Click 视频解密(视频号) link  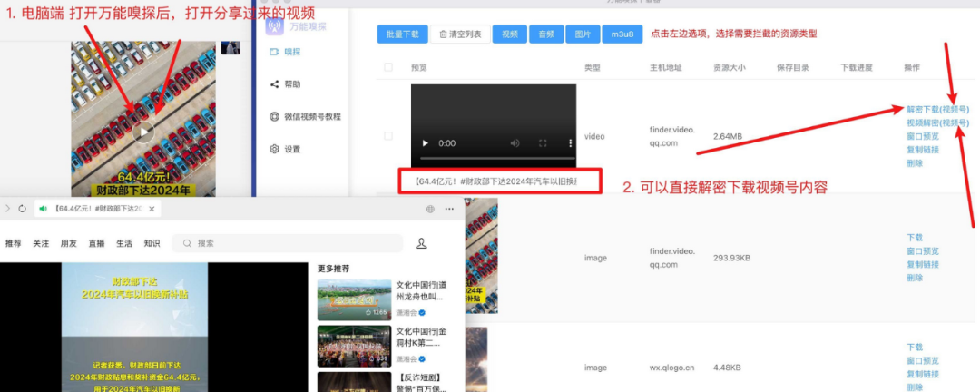tap(938, 122)
